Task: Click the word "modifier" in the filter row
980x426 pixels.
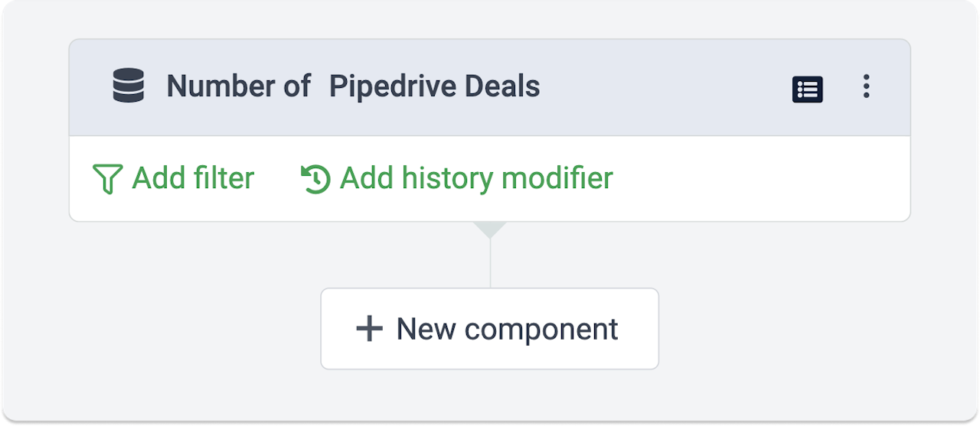Action: click(557, 178)
